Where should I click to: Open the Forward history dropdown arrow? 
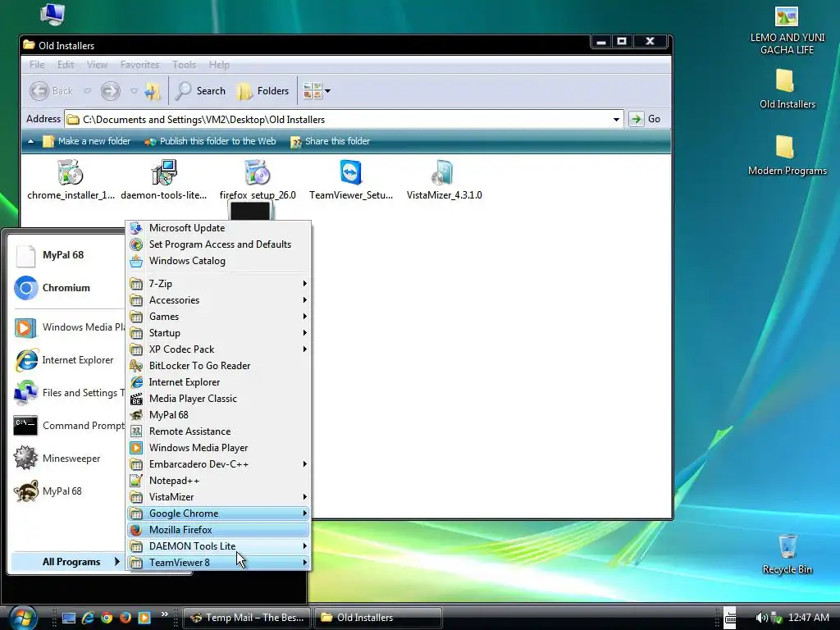[134, 91]
